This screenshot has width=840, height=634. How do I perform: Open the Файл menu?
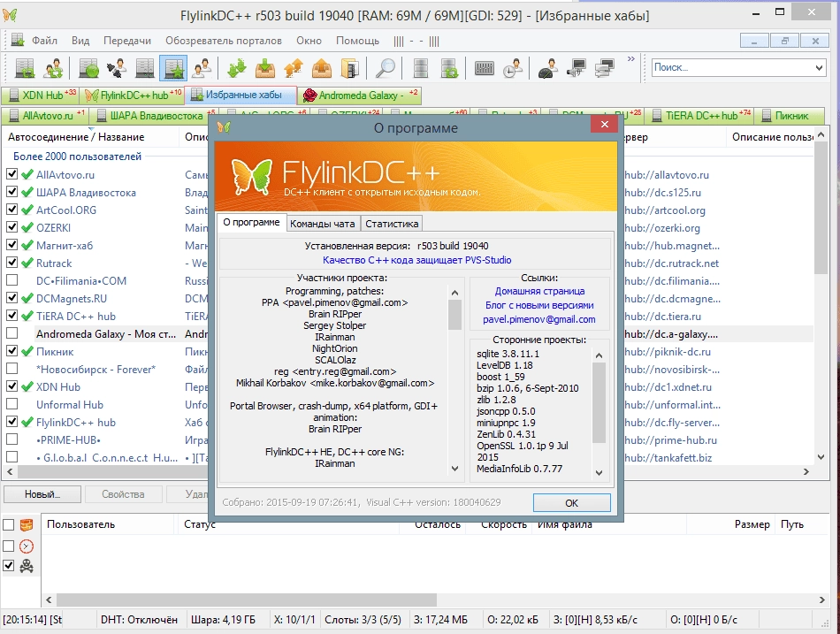click(44, 41)
